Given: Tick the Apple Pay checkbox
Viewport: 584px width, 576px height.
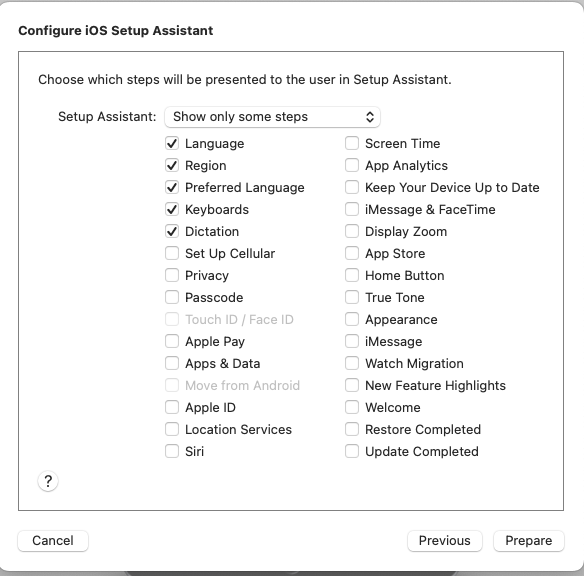Looking at the screenshot, I should 172,341.
